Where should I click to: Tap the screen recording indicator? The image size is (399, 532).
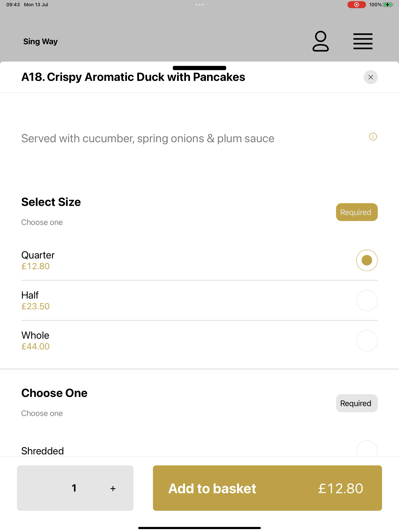(x=357, y=4)
